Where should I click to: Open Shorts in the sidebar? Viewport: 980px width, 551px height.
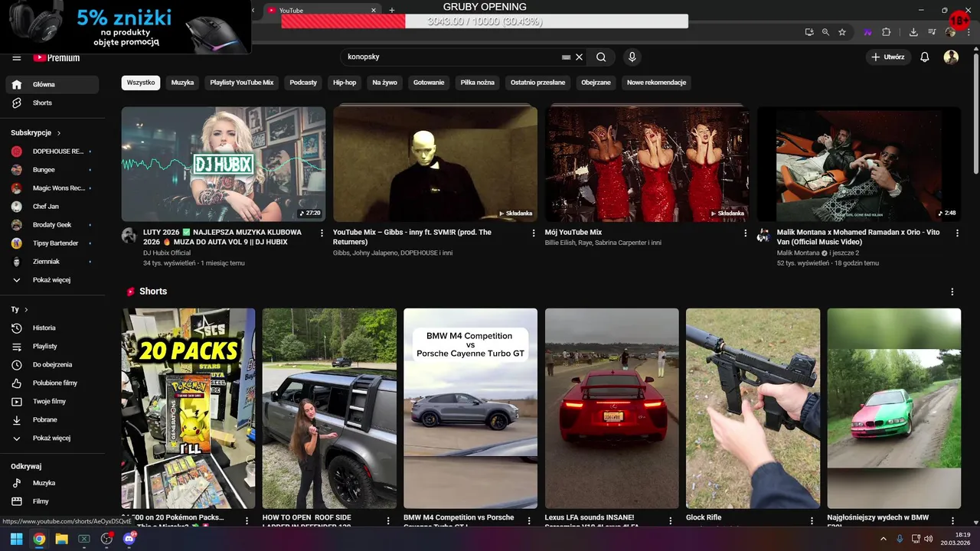click(52, 103)
